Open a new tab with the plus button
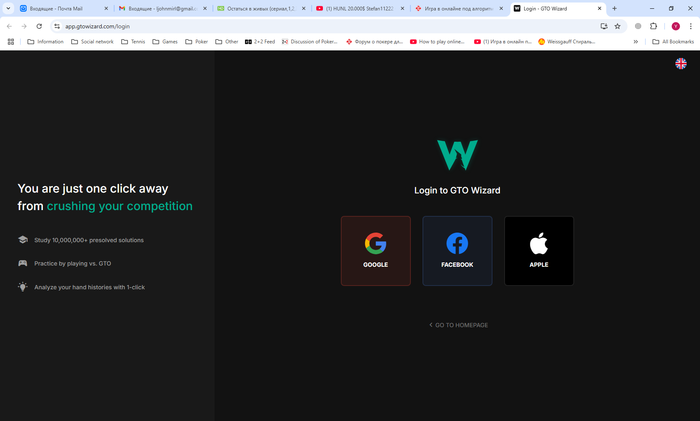This screenshot has height=421, width=700. pyautogui.click(x=614, y=8)
